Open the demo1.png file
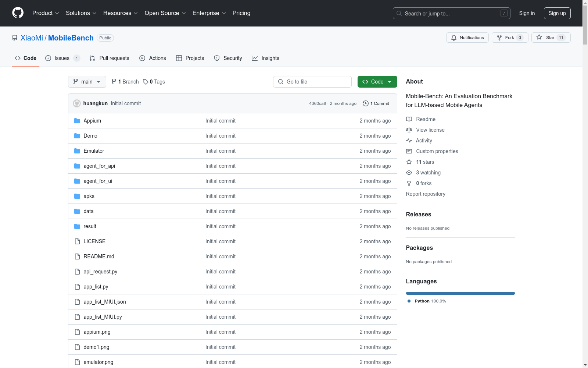588x368 pixels. coord(96,347)
